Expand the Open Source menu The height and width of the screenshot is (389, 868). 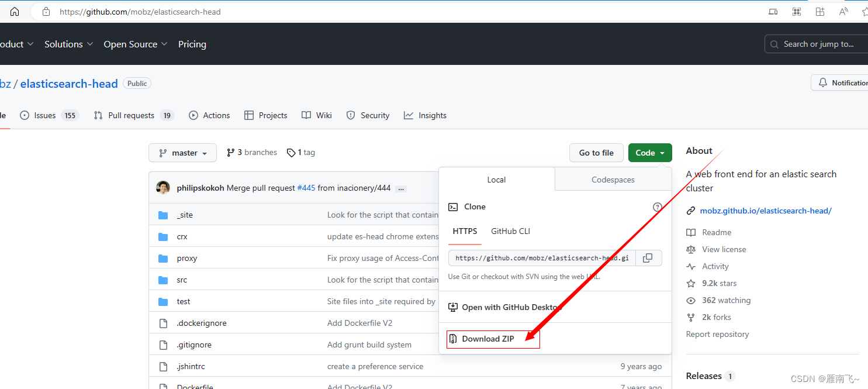pyautogui.click(x=136, y=44)
